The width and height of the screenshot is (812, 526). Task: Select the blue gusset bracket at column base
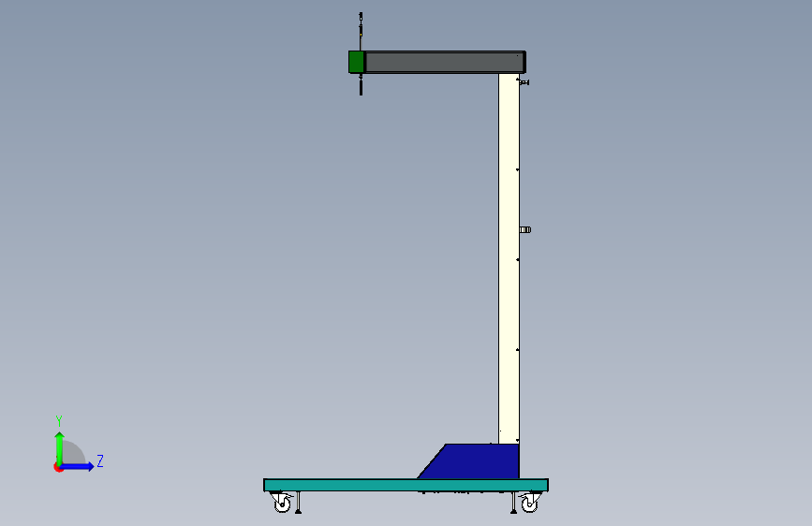point(474,461)
